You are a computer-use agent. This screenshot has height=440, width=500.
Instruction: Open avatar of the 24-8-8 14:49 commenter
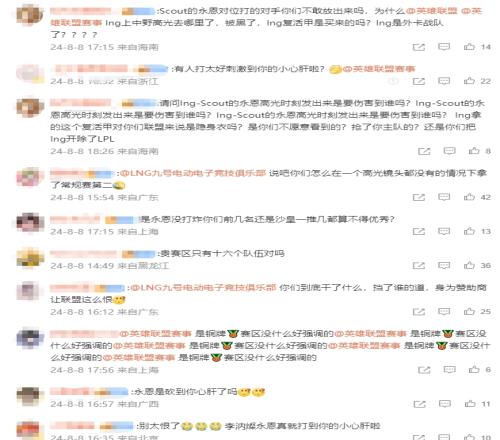[30, 258]
